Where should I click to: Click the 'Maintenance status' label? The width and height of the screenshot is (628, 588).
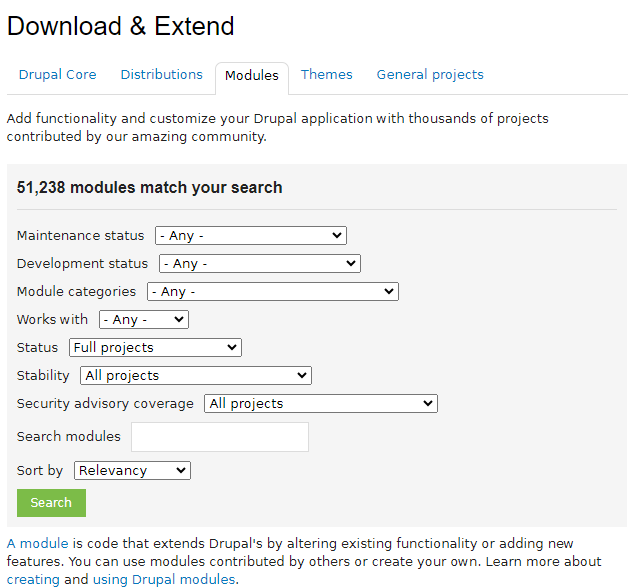click(81, 236)
